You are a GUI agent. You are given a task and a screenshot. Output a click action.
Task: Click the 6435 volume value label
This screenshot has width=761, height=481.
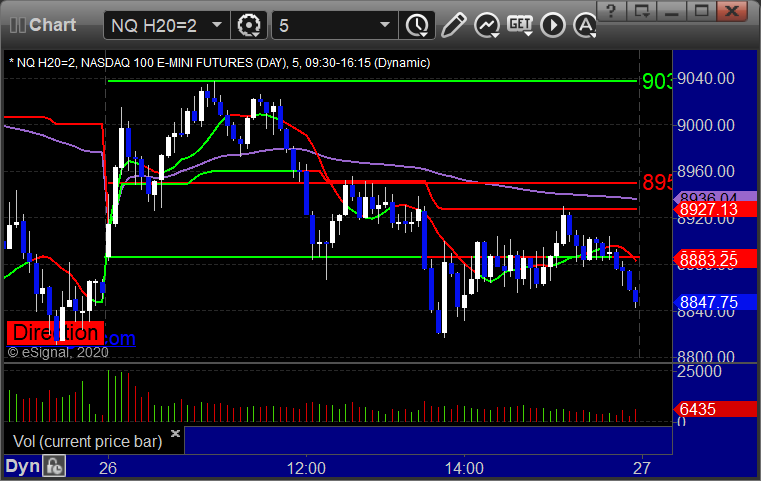tap(715, 409)
